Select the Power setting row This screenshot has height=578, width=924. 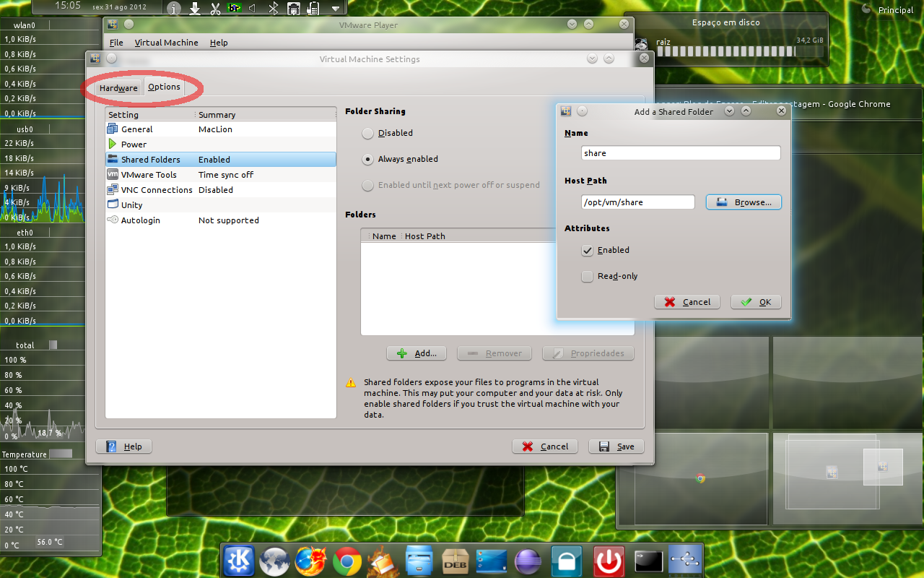click(x=221, y=144)
